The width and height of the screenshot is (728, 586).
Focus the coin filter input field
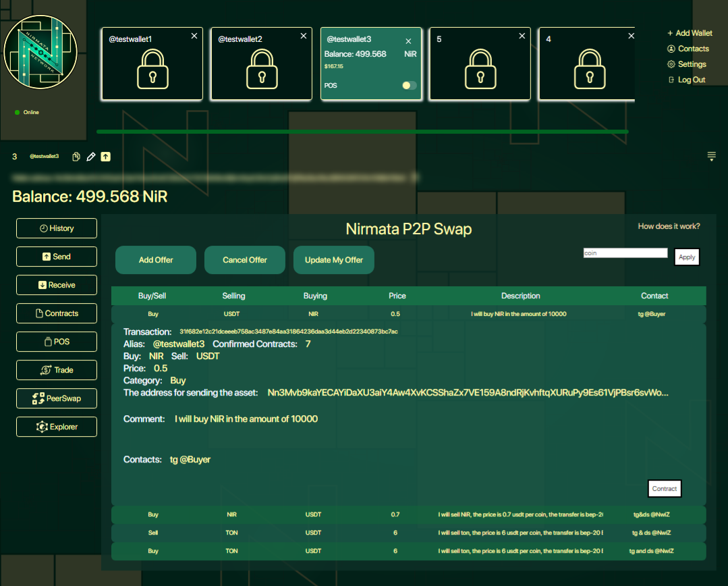[x=625, y=253]
